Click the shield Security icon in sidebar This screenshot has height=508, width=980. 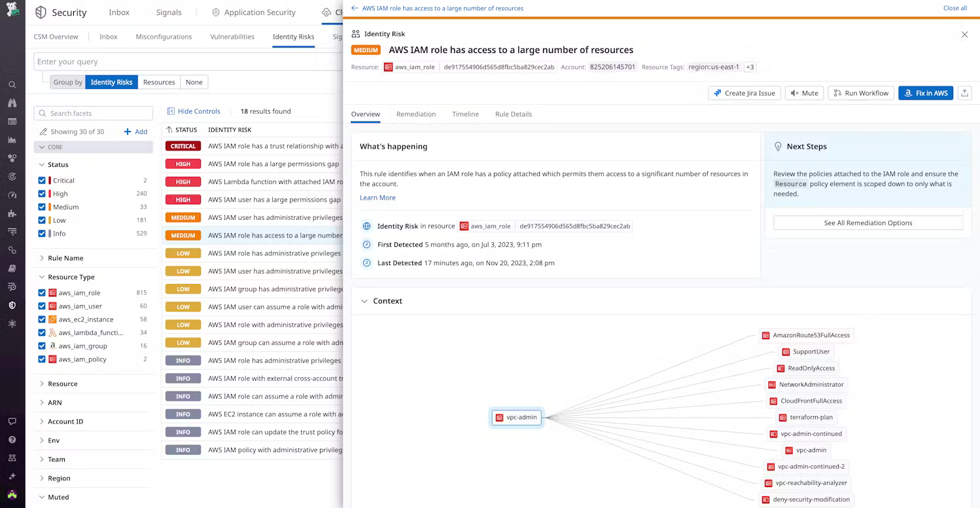(x=12, y=305)
